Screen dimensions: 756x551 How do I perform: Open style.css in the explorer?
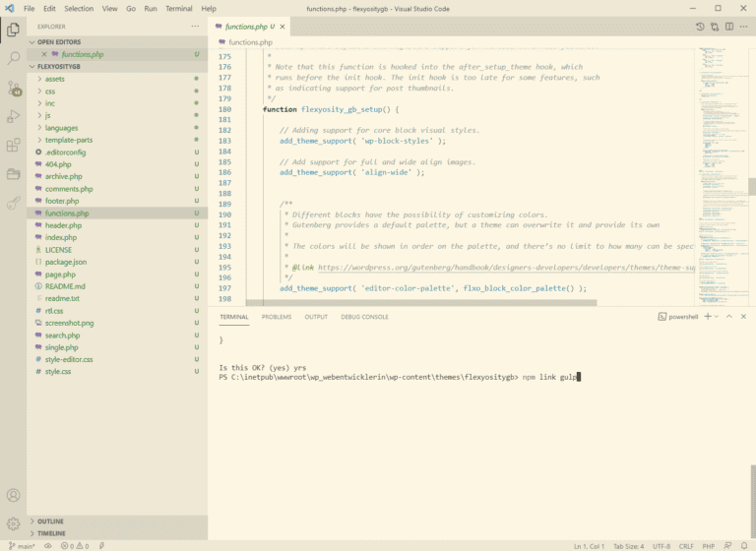117,372
